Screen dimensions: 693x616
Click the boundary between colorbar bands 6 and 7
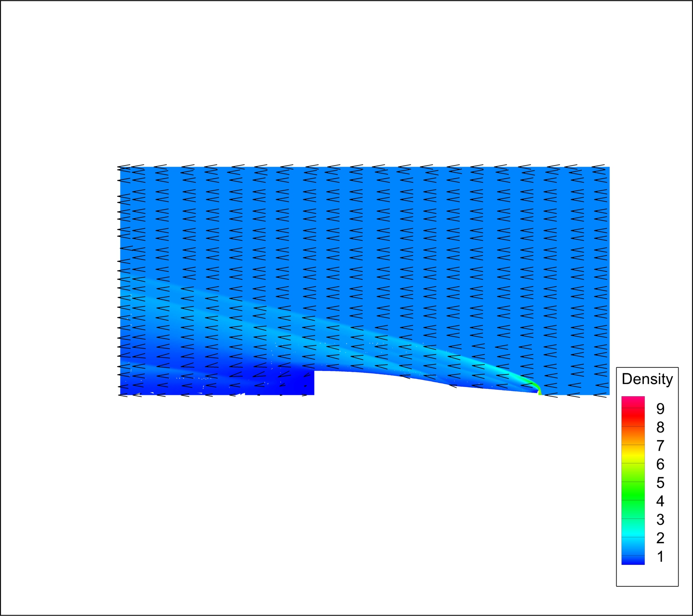(x=633, y=445)
